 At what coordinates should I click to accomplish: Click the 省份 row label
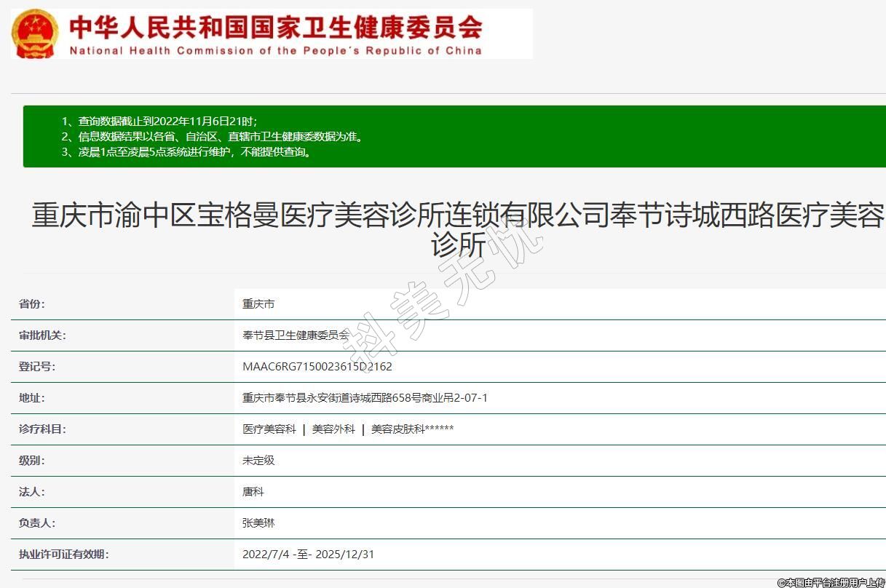(x=32, y=304)
